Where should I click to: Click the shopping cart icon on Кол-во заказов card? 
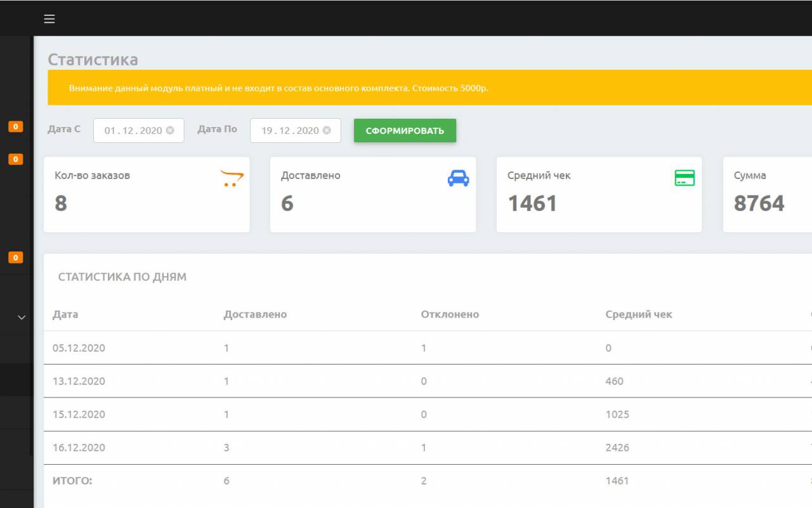coord(230,177)
